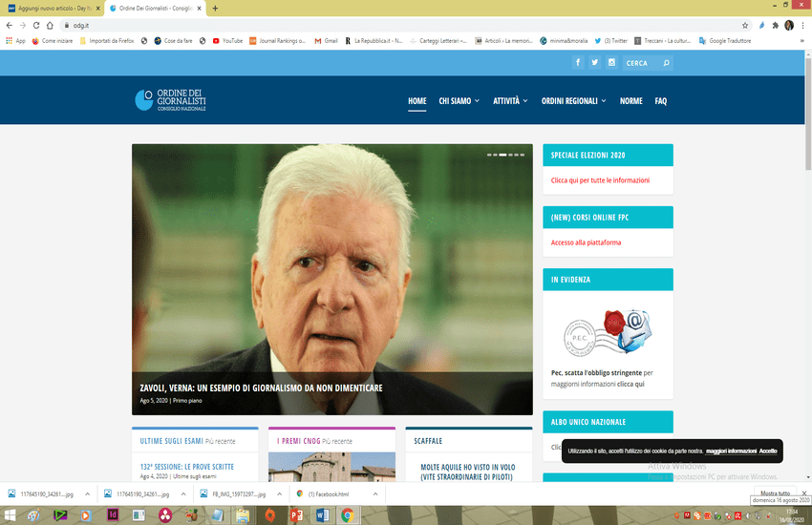
Task: Expand the Chi Siamo dropdown menu
Action: click(460, 100)
